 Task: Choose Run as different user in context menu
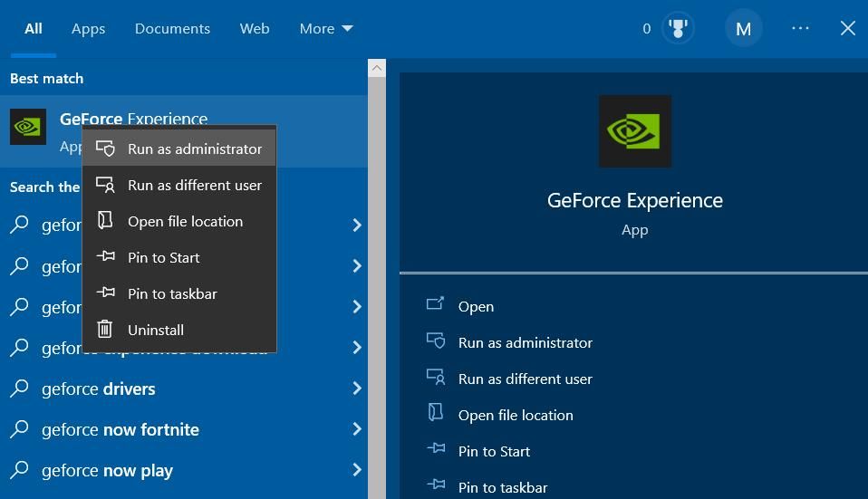click(x=178, y=185)
